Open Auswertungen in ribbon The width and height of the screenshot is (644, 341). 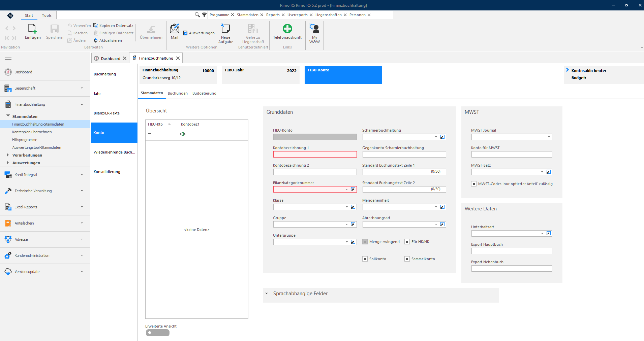tap(199, 33)
